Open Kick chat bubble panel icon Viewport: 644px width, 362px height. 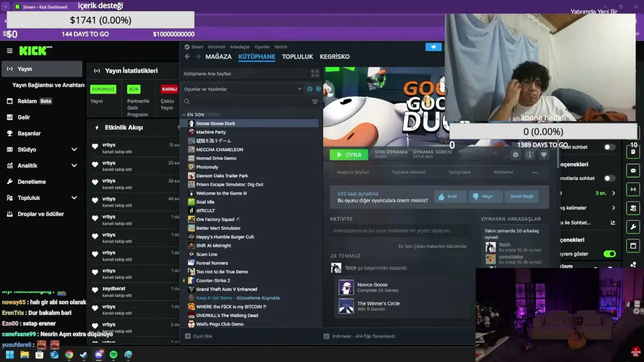pos(633,171)
